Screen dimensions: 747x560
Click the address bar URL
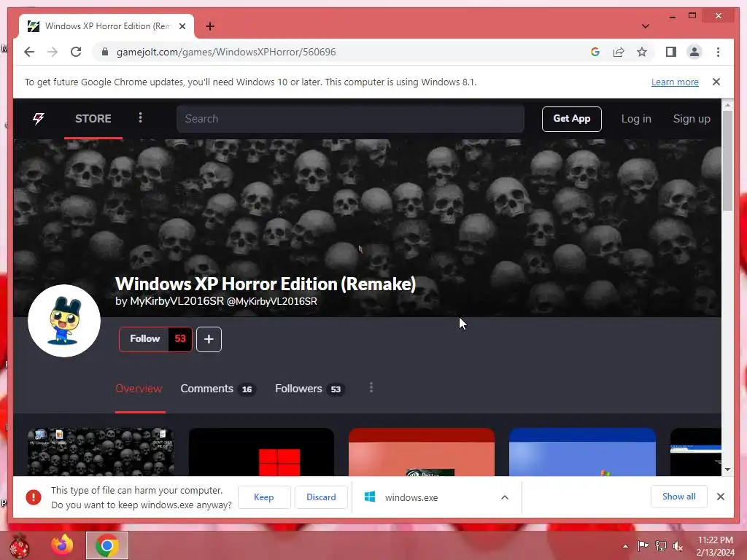click(226, 52)
